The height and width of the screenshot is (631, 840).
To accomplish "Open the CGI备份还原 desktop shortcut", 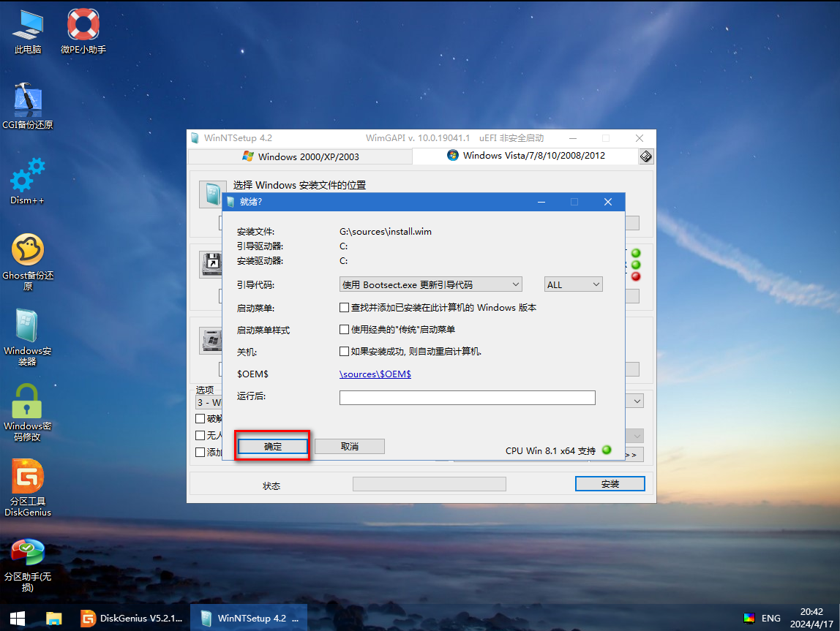I will (x=27, y=107).
